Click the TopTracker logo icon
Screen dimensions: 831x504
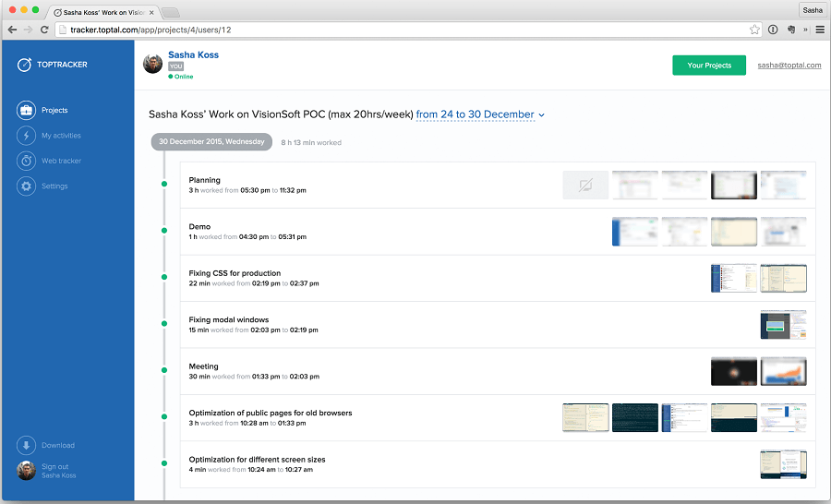tap(24, 65)
